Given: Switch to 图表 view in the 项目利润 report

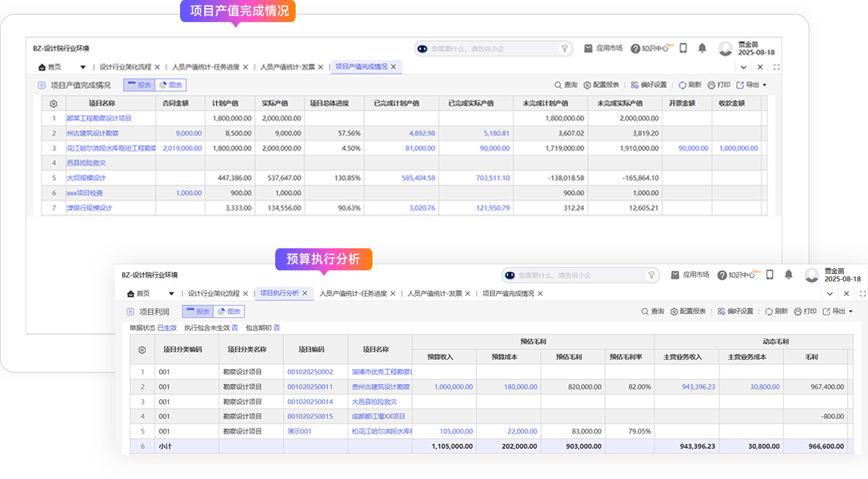Looking at the screenshot, I should pyautogui.click(x=228, y=311).
